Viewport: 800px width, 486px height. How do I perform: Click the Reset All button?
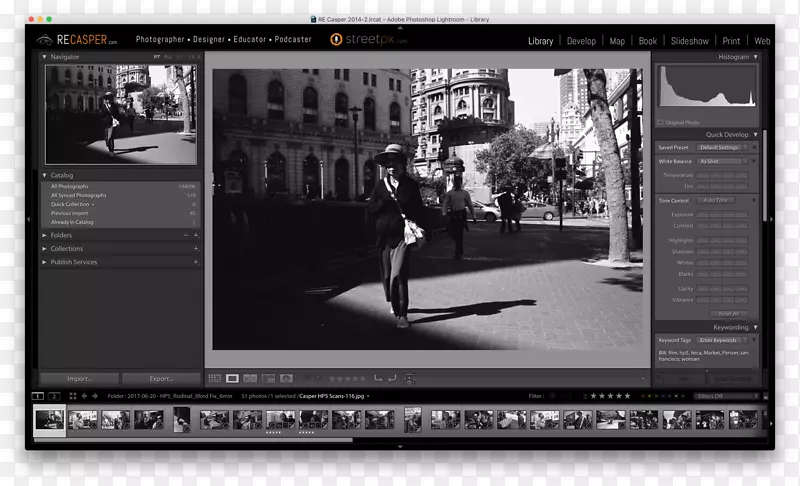(x=729, y=314)
